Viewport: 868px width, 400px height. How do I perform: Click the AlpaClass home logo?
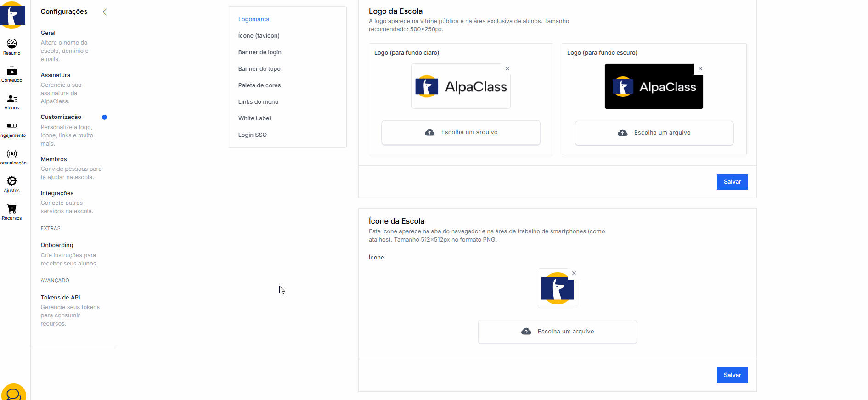13,15
